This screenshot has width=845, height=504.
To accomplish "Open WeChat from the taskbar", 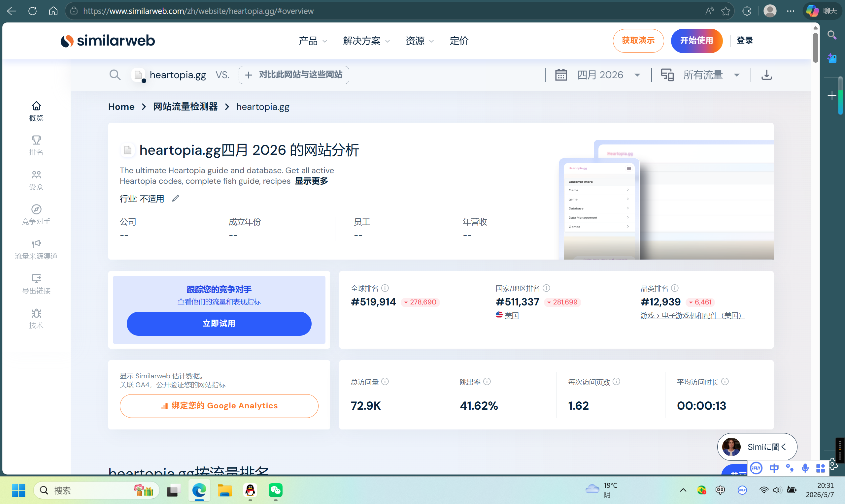I will click(276, 490).
